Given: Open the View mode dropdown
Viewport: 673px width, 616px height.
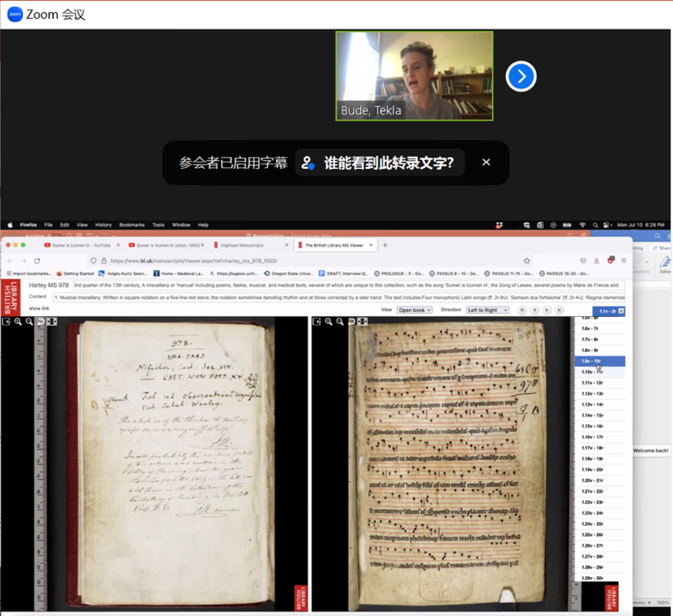Looking at the screenshot, I should [414, 310].
